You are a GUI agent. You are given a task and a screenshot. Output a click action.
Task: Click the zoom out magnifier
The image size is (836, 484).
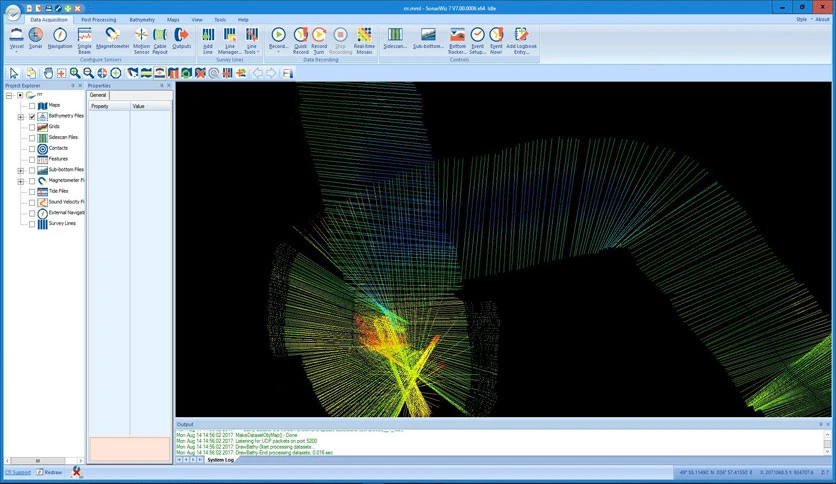point(89,73)
